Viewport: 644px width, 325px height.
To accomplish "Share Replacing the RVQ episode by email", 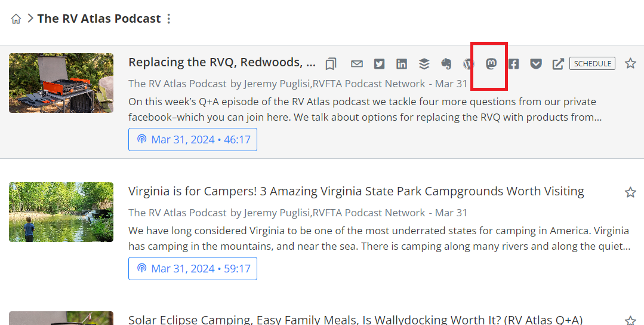I will [x=357, y=64].
